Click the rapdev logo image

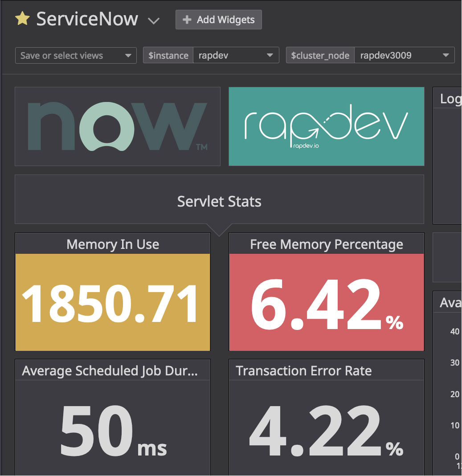[x=326, y=126]
